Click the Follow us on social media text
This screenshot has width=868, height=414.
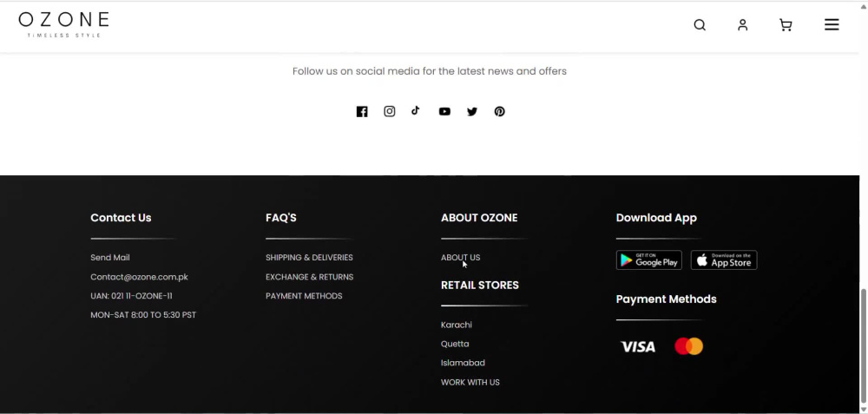430,71
